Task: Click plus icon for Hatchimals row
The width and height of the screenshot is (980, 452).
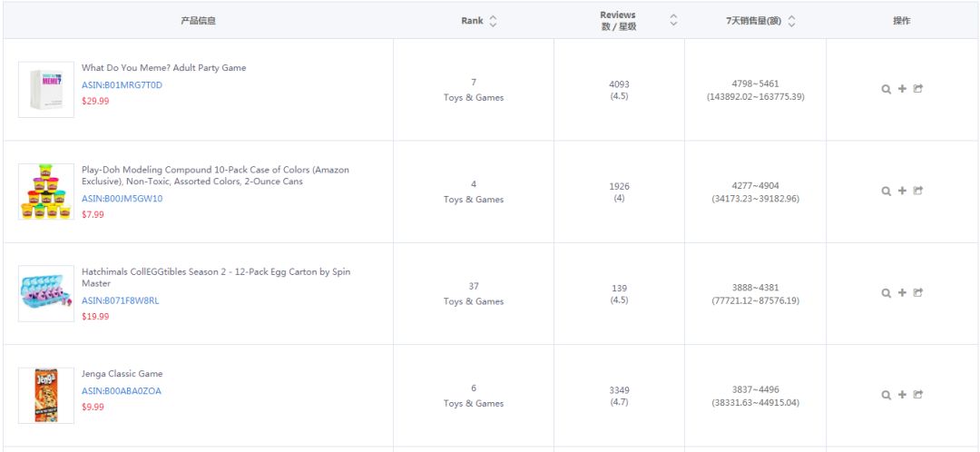Action: click(902, 292)
